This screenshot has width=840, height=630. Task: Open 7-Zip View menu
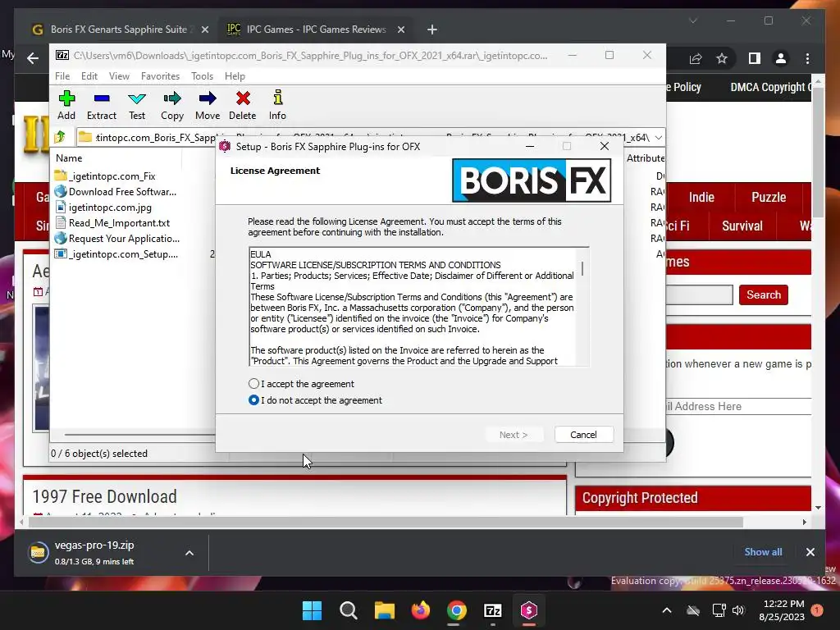(119, 76)
